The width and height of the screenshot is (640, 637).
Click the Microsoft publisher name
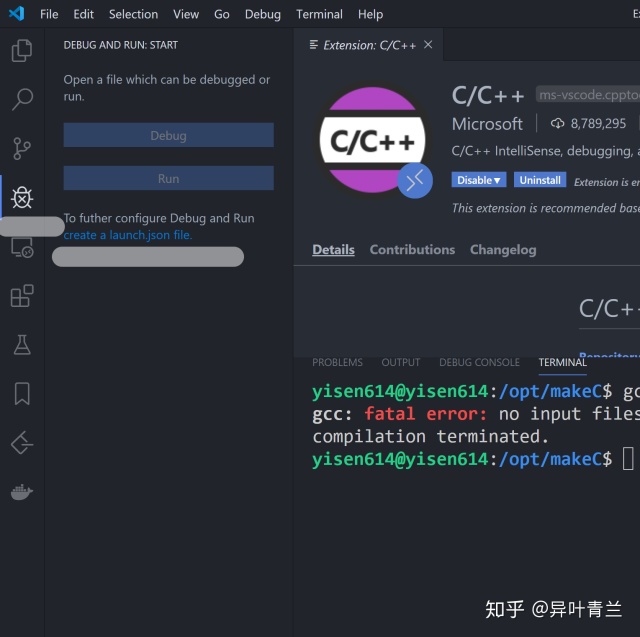point(487,124)
